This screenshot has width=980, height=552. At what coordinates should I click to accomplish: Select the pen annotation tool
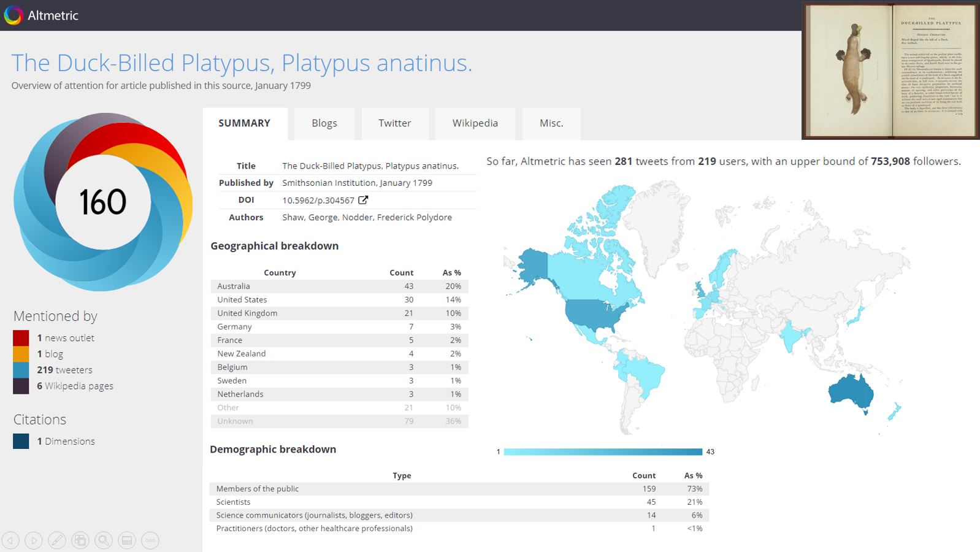click(57, 540)
